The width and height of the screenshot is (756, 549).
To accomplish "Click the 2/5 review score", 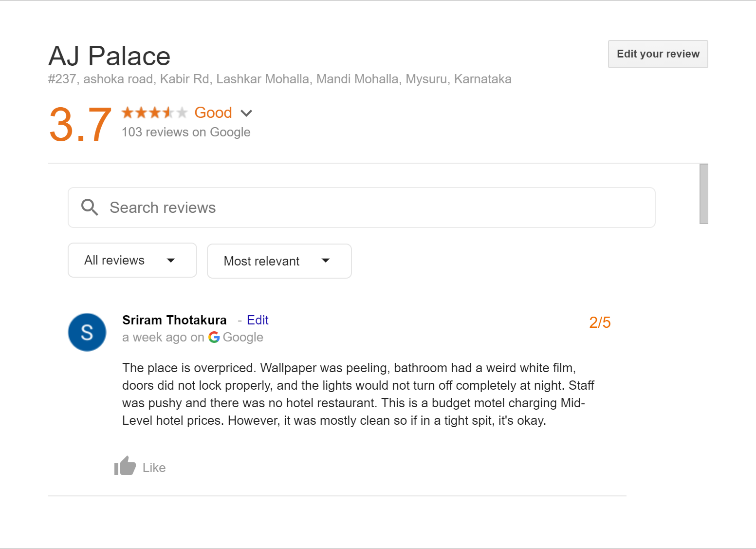I will pos(600,322).
